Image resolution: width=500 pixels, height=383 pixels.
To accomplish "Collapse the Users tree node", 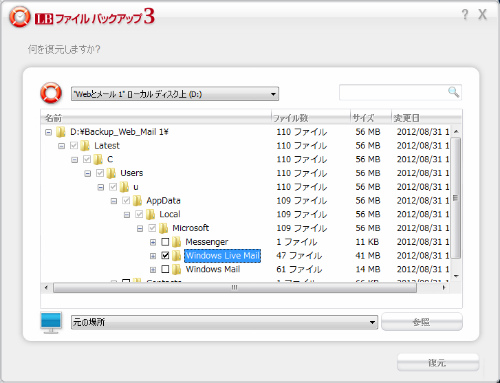I will click(x=88, y=174).
